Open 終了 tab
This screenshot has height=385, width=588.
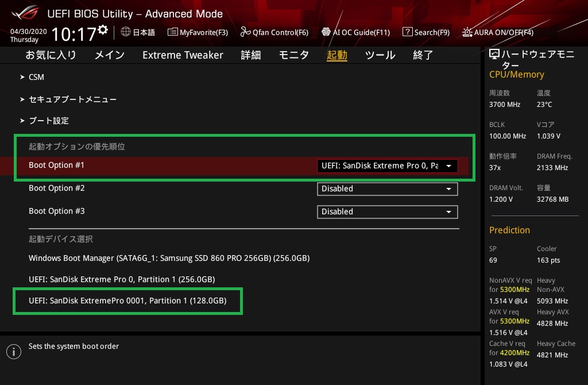423,55
